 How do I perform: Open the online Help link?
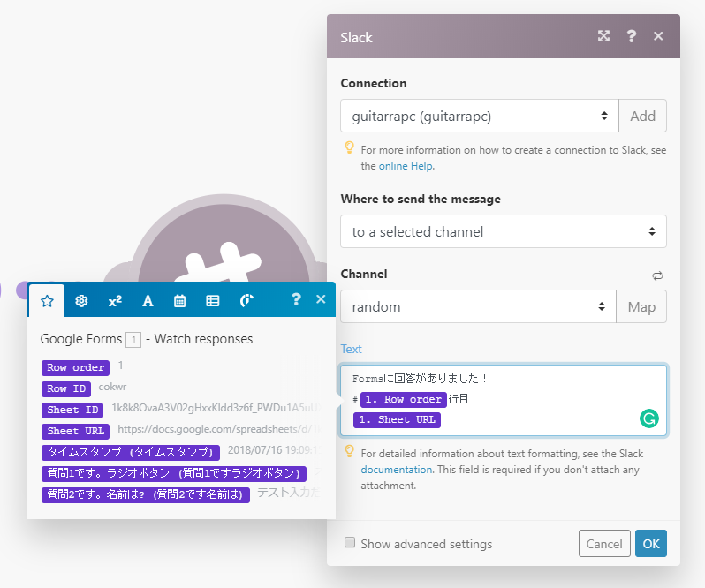[x=406, y=166]
